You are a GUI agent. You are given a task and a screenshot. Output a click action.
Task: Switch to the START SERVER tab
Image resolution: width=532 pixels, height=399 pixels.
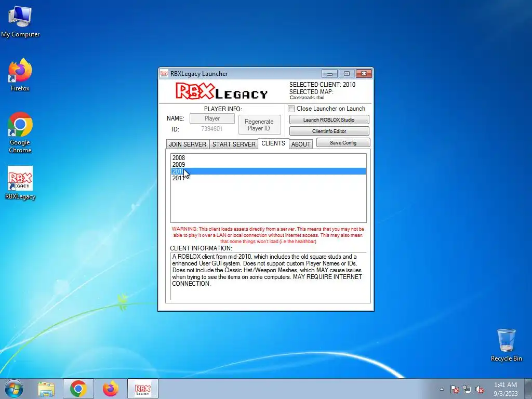coord(234,144)
